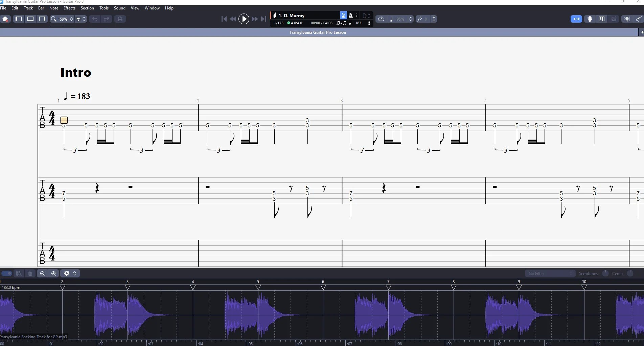Select the Transylvania Guitar Pro Lesson tab
This screenshot has height=346, width=644.
(318, 32)
